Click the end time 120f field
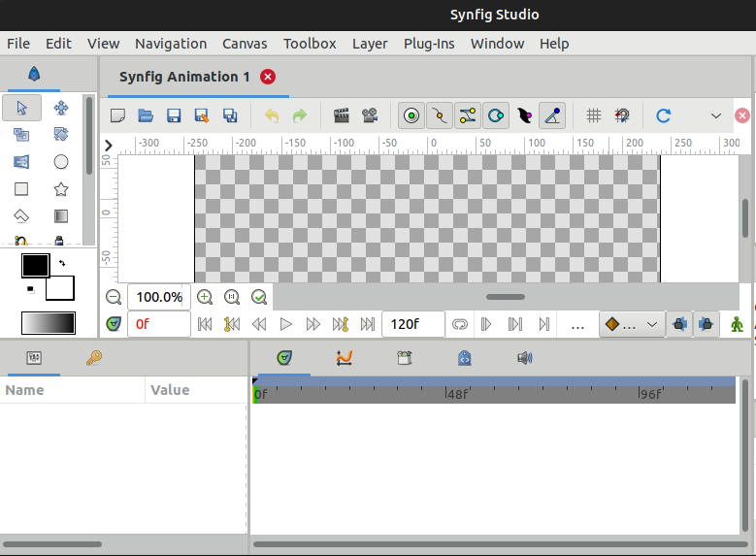Viewport: 756px width, 556px height. coord(413,324)
